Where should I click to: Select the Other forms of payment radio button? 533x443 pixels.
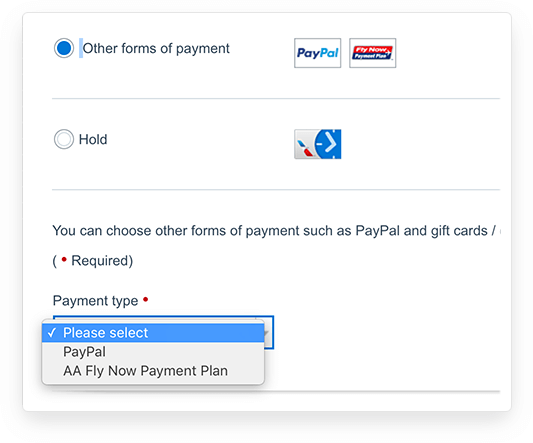(64, 48)
